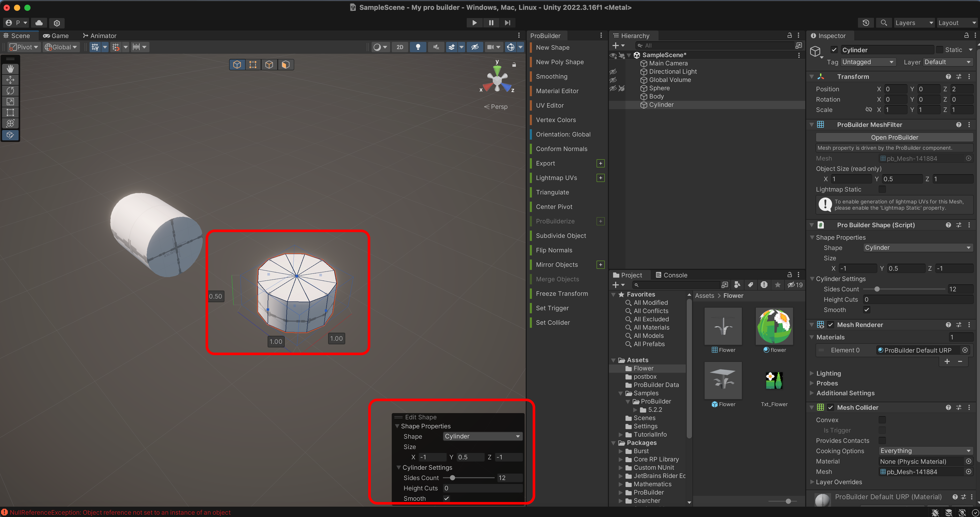Viewport: 980px width, 517px height.
Task: Enable the Convex checkbox in Mesh Collider
Action: 882,420
